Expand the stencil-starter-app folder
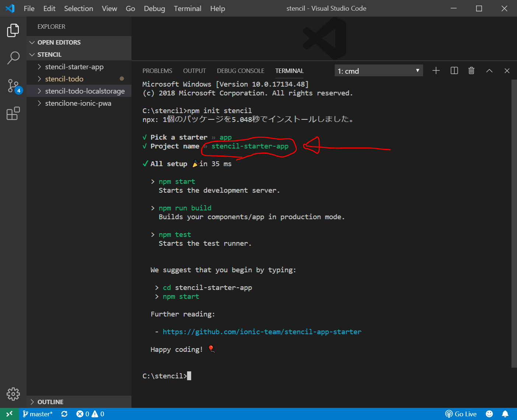Screen dimensions: 517x420 [x=74, y=67]
